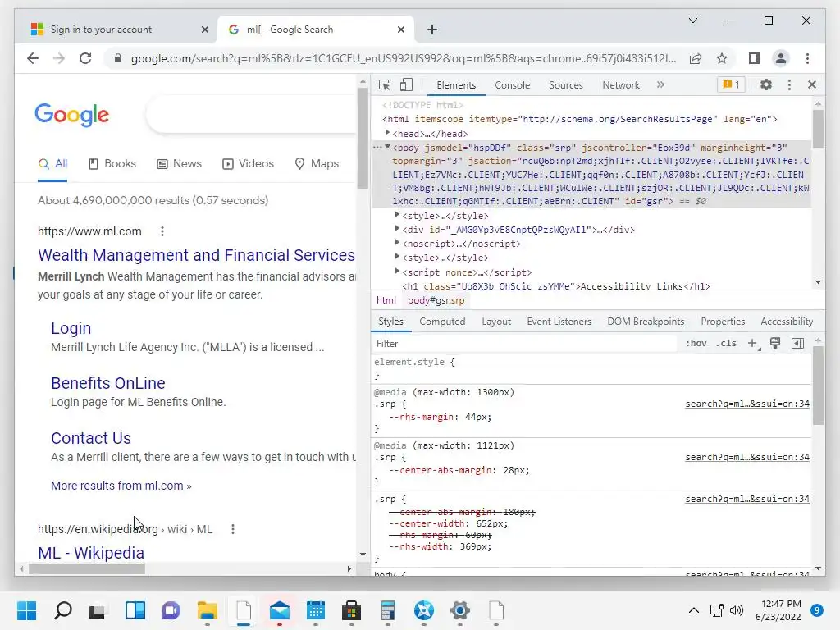Open the Accessibility tab
This screenshot has width=840, height=630.
[787, 322]
